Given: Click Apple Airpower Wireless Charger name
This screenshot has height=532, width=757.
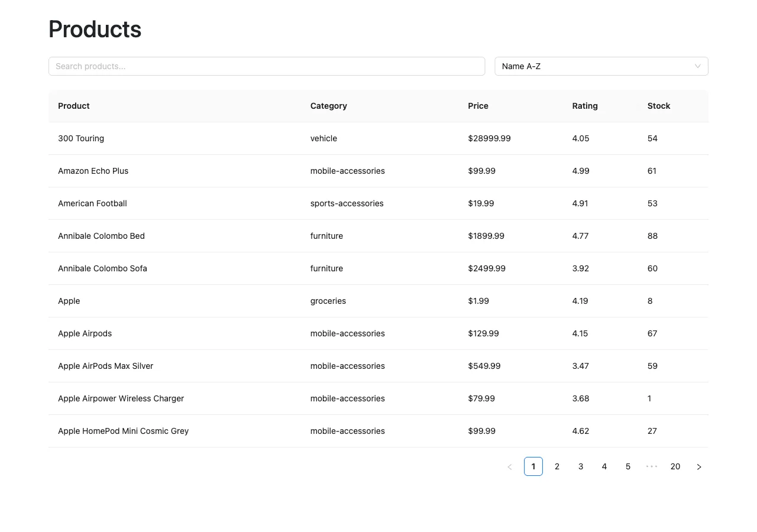Looking at the screenshot, I should 121,398.
